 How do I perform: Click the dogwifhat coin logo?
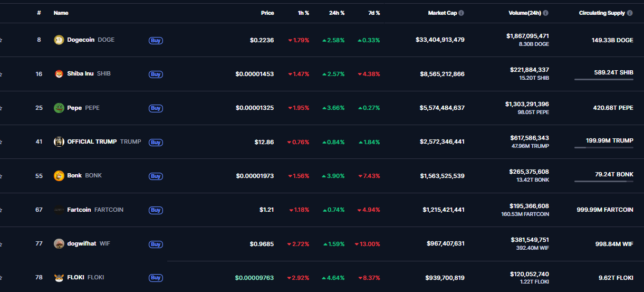coord(59,243)
